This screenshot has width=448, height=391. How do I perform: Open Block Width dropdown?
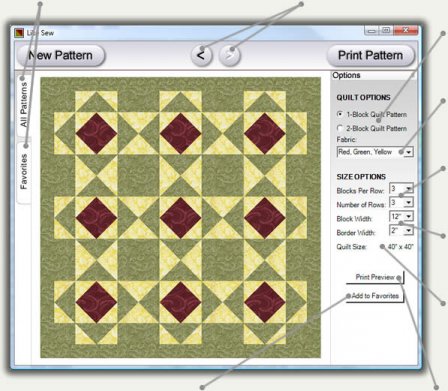(x=409, y=216)
